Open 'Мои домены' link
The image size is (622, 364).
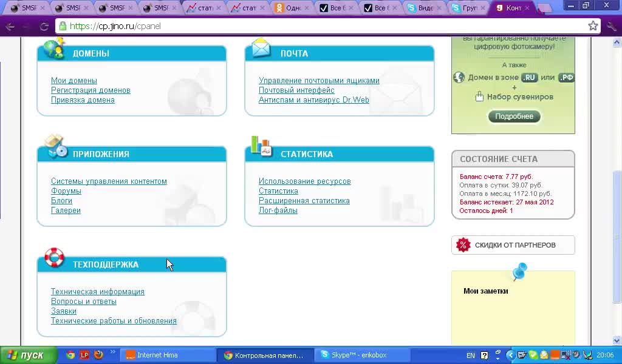(x=74, y=81)
